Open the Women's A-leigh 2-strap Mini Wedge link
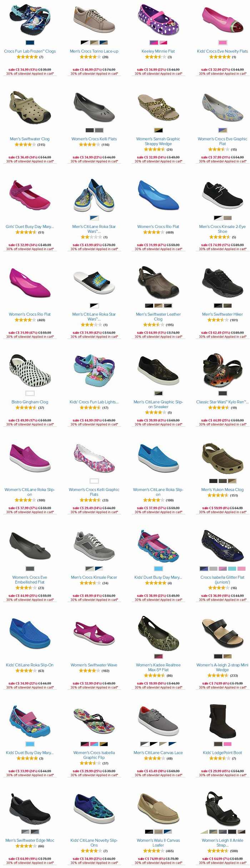Viewport: 250px width, 868px height. (222, 668)
